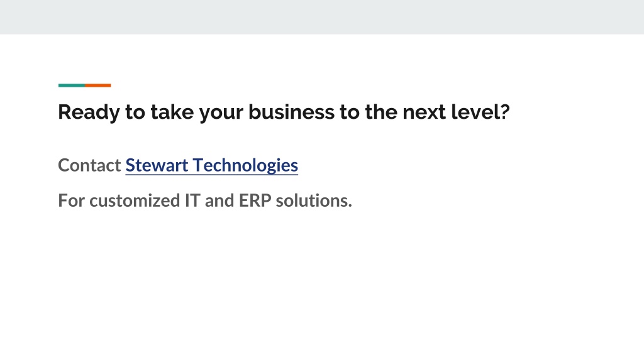Click the word level? in the heading

480,112
